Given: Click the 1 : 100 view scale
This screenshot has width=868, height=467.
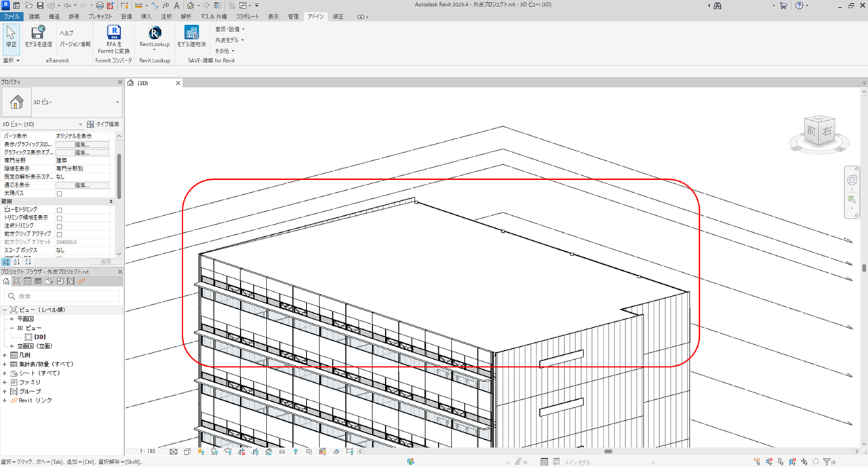Looking at the screenshot, I should (x=147, y=451).
